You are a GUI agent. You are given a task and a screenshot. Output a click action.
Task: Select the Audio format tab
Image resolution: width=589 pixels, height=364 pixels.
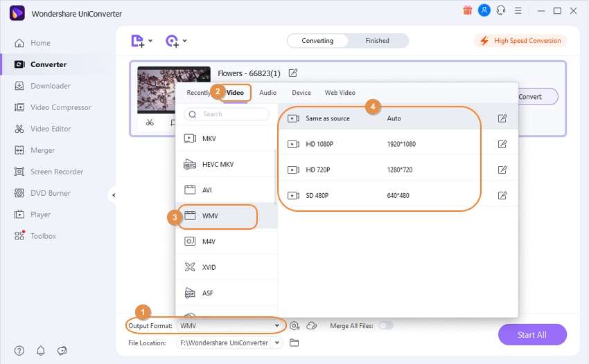(x=268, y=92)
